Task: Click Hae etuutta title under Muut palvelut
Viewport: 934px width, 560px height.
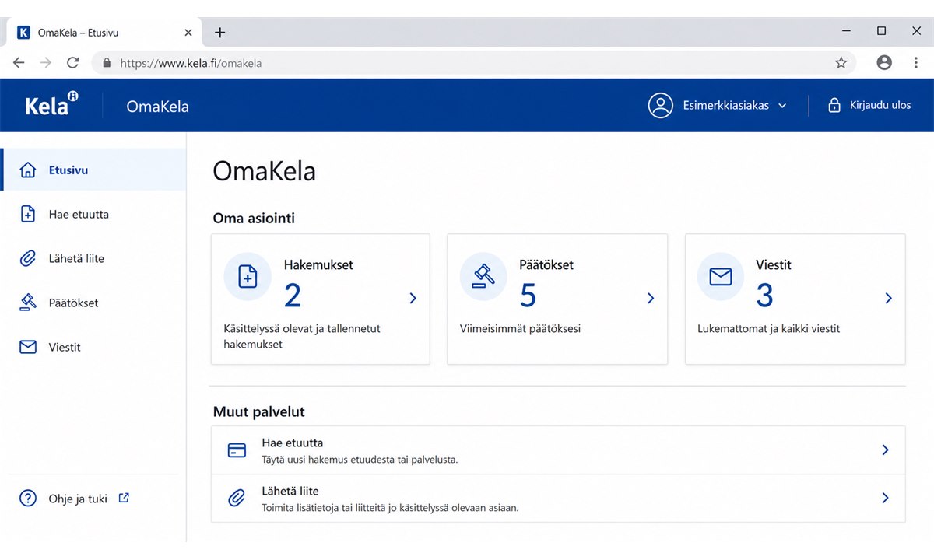Action: coord(292,443)
